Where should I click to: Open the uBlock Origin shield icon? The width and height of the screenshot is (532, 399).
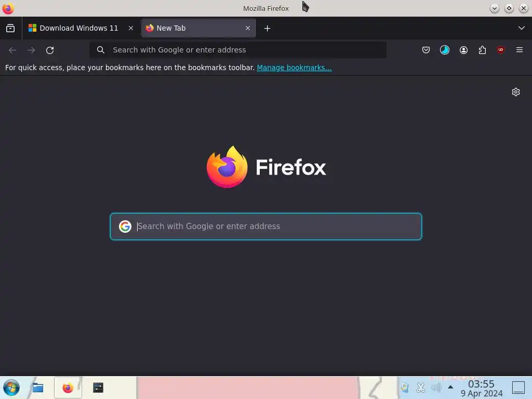501,50
